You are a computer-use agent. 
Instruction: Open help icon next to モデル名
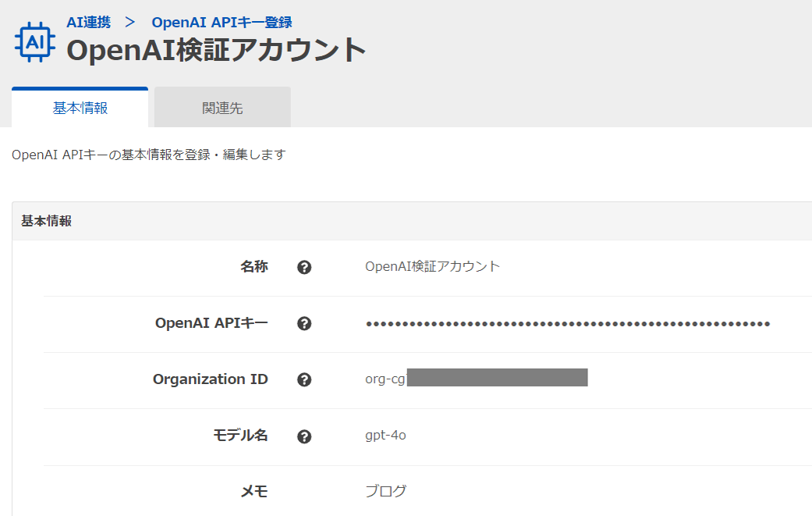click(x=304, y=436)
